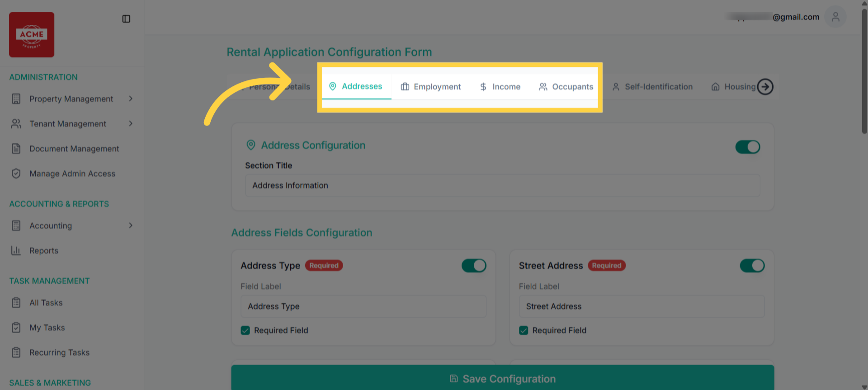The height and width of the screenshot is (390, 868).
Task: Click the Self-Identification person icon
Action: click(616, 87)
